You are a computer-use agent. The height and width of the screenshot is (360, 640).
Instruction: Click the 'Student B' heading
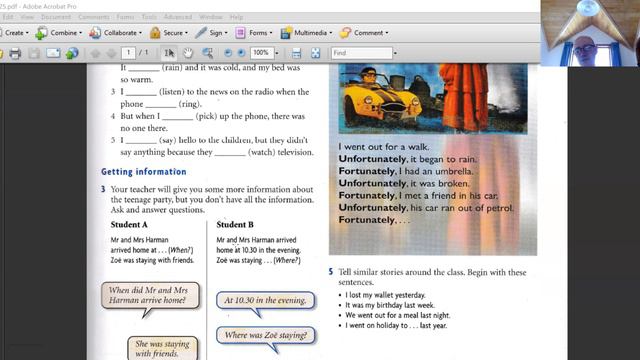click(x=235, y=224)
